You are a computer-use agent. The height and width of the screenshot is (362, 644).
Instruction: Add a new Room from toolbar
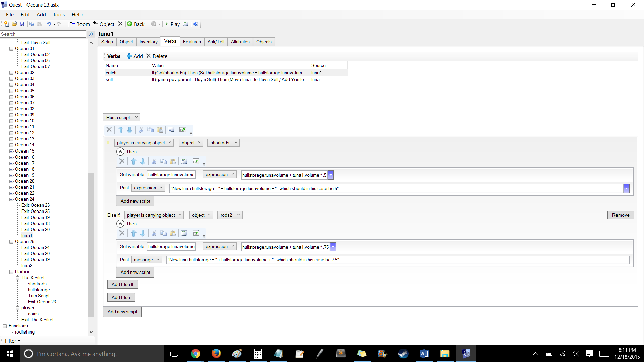80,24
